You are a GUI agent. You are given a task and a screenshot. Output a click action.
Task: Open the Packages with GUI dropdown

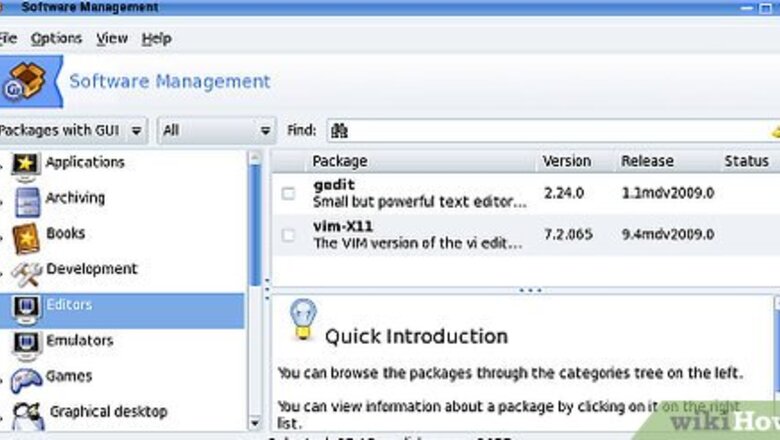73,131
